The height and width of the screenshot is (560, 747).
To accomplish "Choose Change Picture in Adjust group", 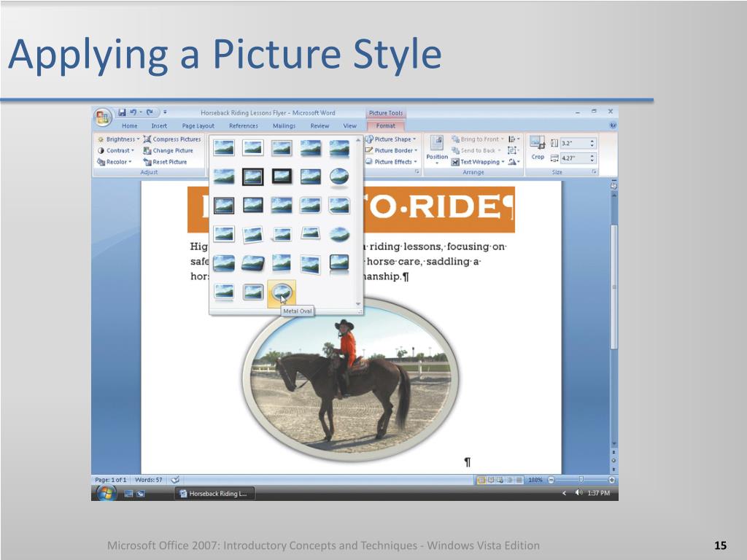I will pyautogui.click(x=169, y=150).
